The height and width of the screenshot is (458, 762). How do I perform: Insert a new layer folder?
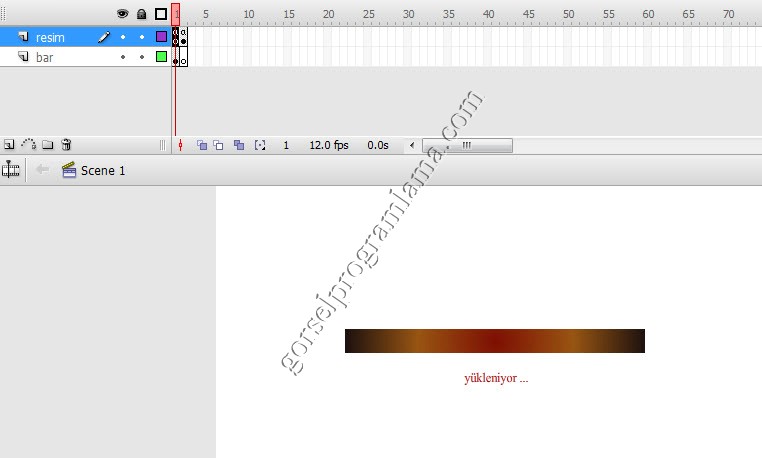pos(47,145)
